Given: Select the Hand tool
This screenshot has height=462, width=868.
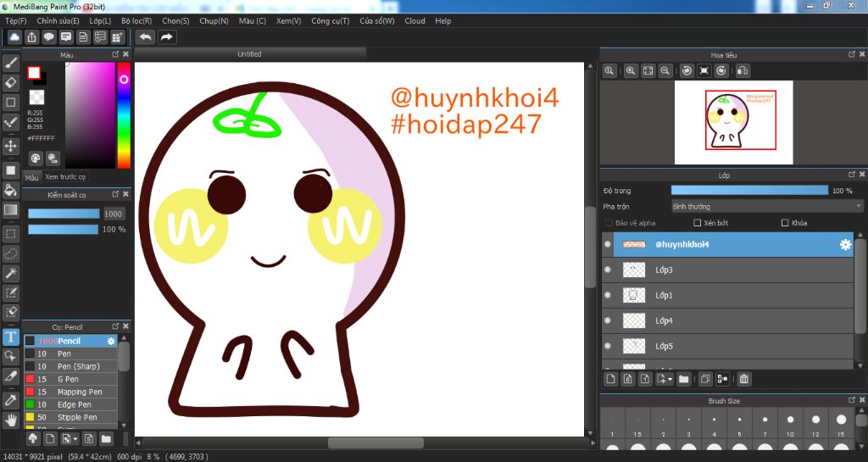Looking at the screenshot, I should point(10,420).
